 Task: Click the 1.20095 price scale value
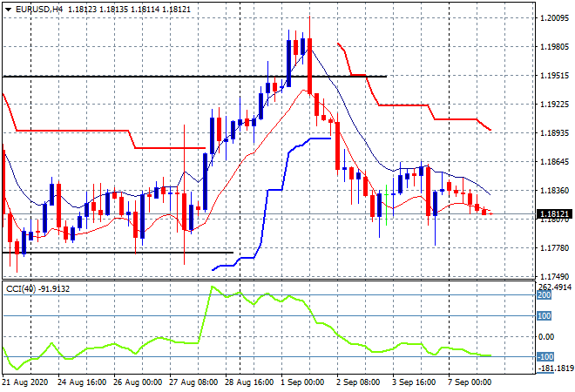coord(554,18)
